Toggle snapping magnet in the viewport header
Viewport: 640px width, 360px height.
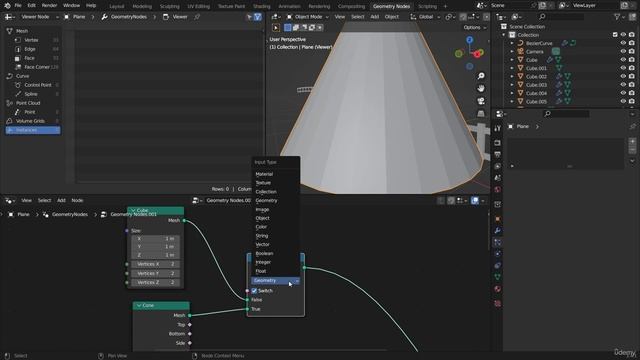[x=462, y=17]
